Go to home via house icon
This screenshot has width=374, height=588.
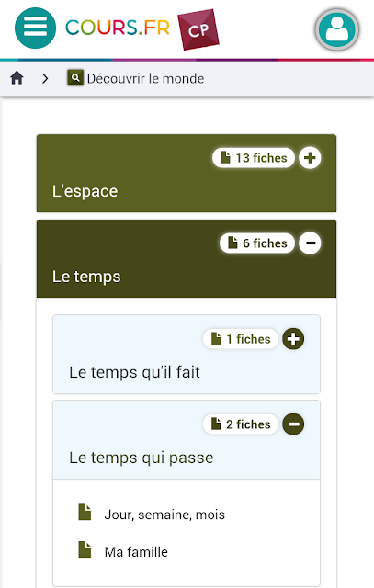tap(17, 78)
